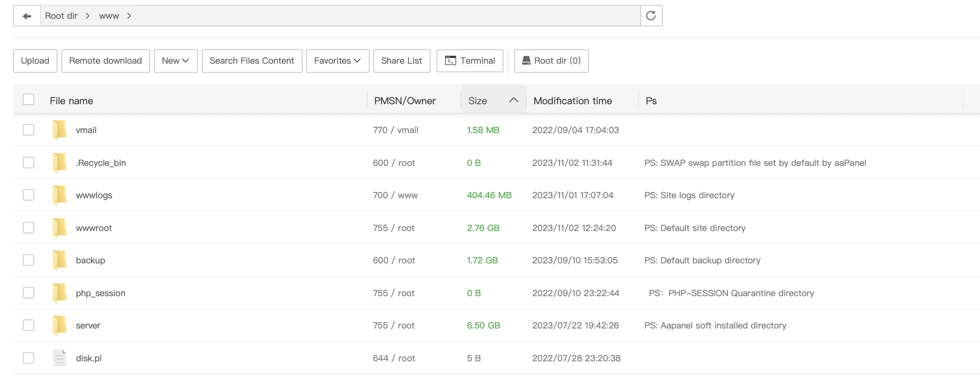Click the back arrow navigation icon
980x383 pixels.
[27, 16]
